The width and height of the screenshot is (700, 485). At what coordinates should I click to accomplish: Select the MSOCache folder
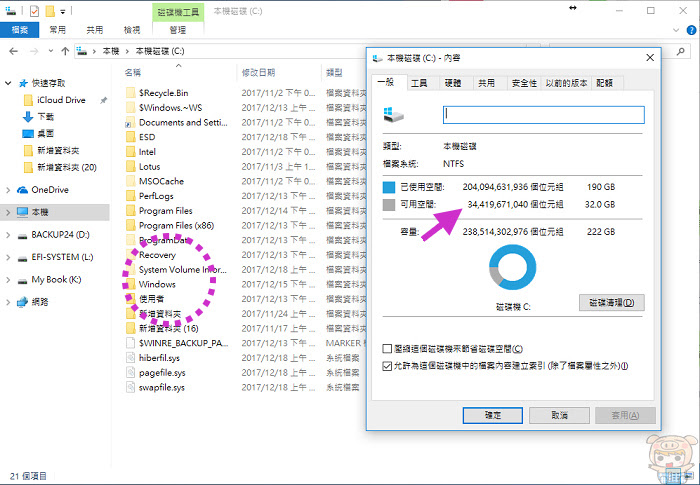(161, 181)
